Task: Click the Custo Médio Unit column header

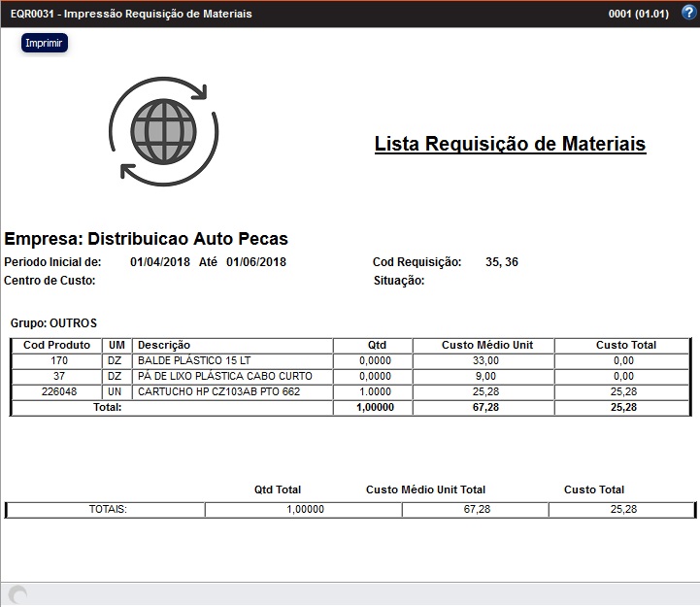Action: pyautogui.click(x=486, y=345)
